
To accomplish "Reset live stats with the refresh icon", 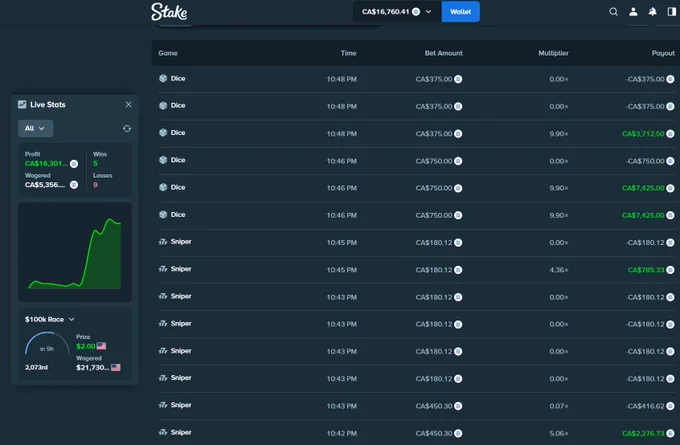I will pyautogui.click(x=127, y=128).
